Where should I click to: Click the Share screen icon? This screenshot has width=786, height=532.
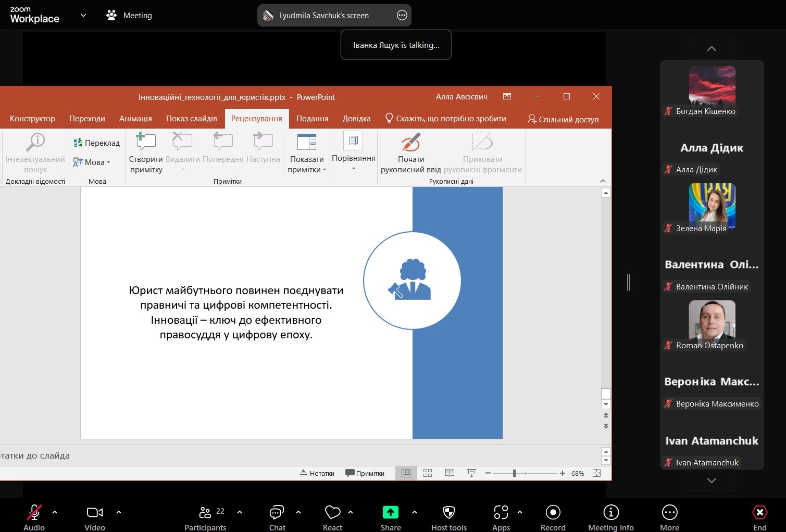(x=390, y=513)
